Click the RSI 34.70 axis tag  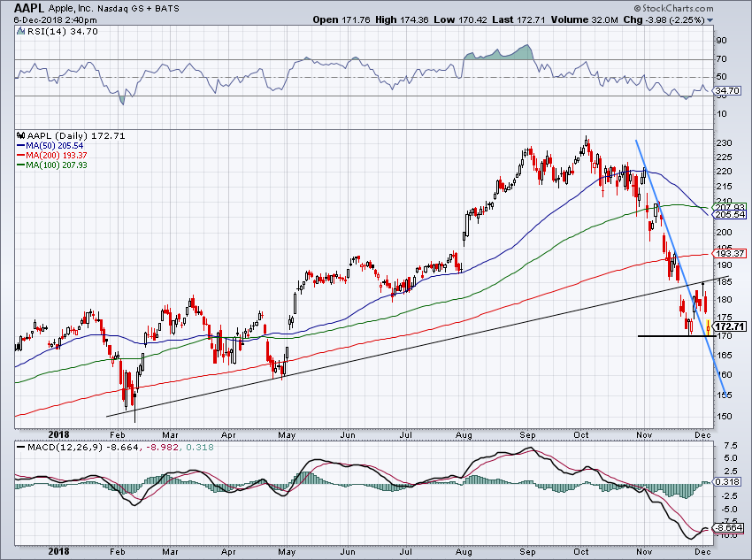727,90
